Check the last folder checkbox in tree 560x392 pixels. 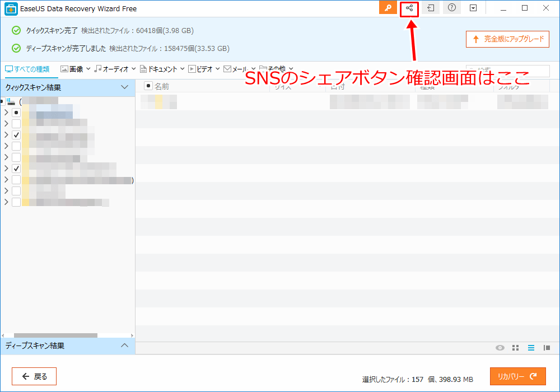point(16,202)
